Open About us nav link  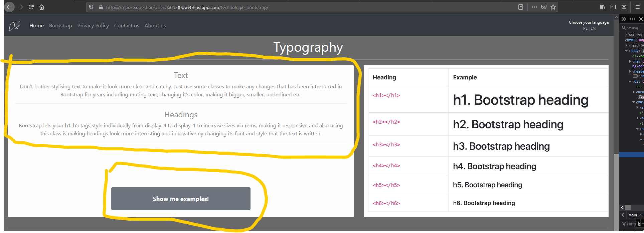click(155, 26)
